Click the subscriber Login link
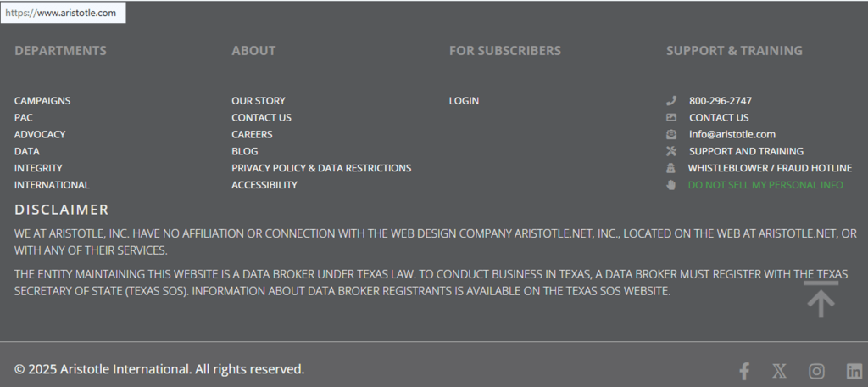This screenshot has height=387, width=868. (x=464, y=100)
